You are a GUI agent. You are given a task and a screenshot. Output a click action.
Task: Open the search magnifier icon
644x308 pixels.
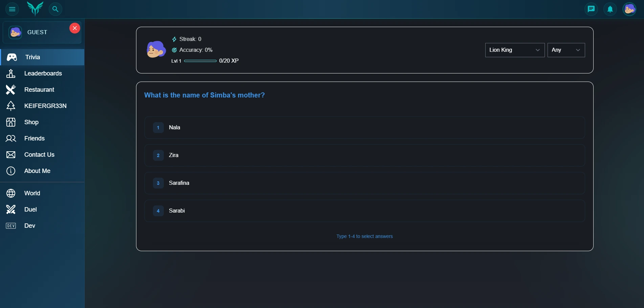[x=55, y=9]
